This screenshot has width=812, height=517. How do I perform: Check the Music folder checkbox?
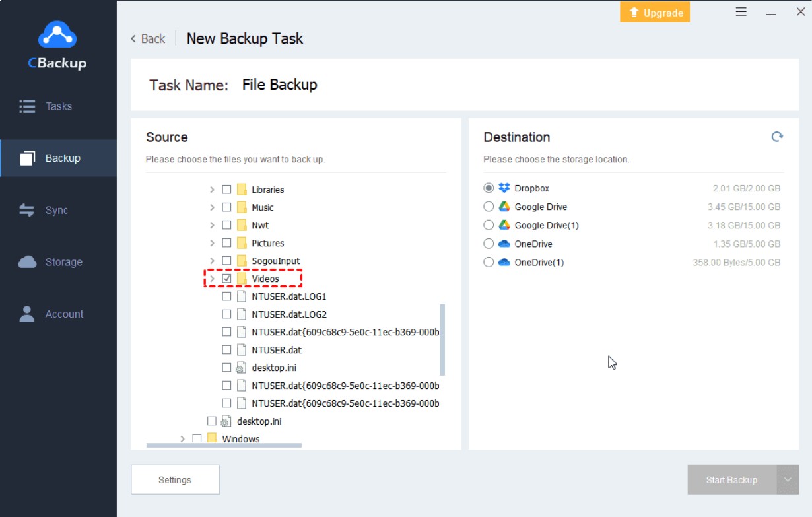pyautogui.click(x=226, y=207)
